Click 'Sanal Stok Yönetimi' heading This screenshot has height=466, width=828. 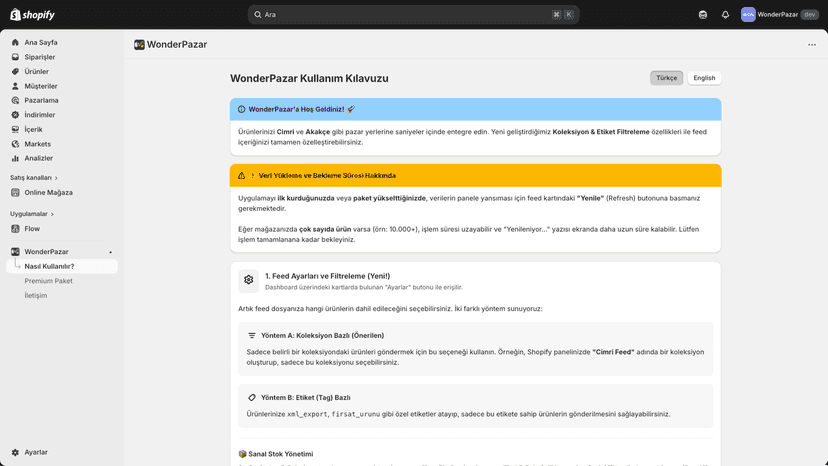[x=280, y=454]
